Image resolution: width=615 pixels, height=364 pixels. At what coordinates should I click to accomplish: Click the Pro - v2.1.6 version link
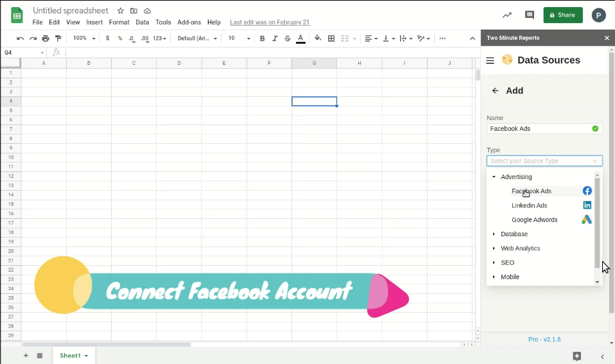(x=544, y=340)
